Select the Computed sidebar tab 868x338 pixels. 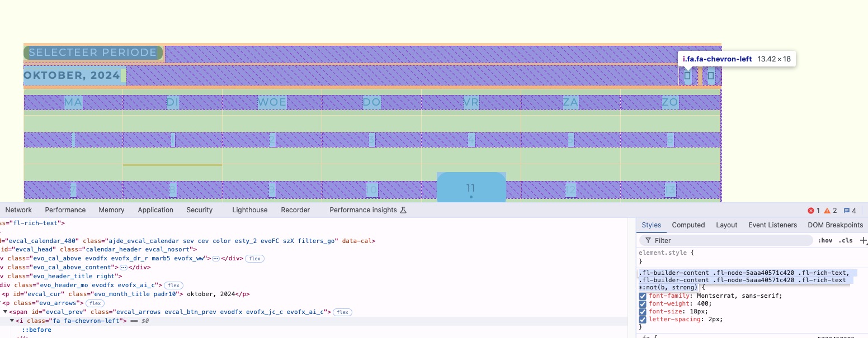coord(688,225)
